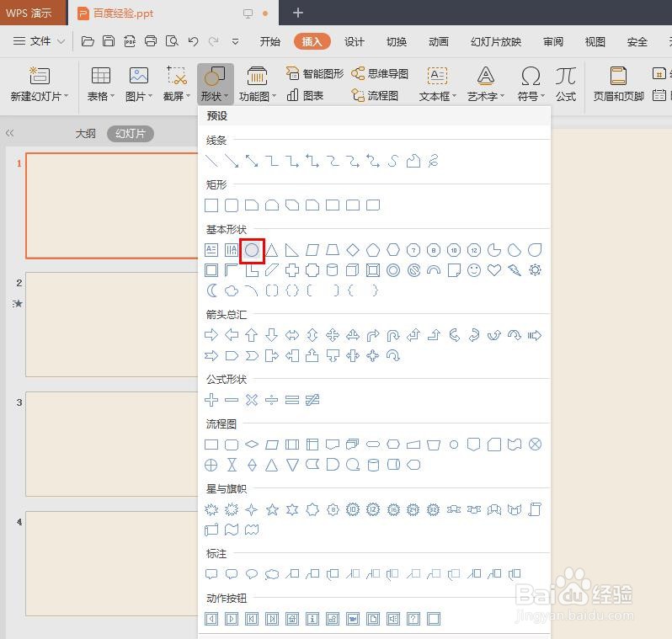Pick the crescent moon shape
The image size is (672, 639).
click(x=211, y=290)
